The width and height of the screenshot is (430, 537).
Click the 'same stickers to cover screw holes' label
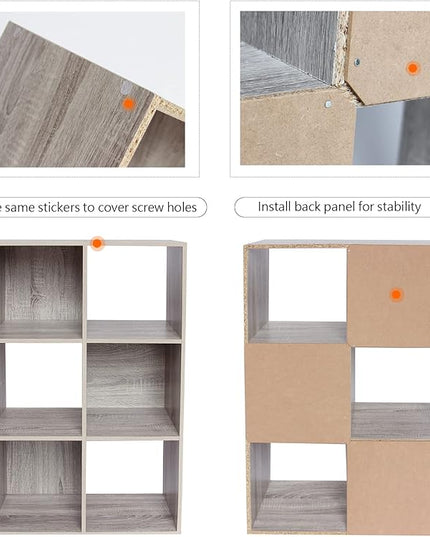tap(103, 207)
